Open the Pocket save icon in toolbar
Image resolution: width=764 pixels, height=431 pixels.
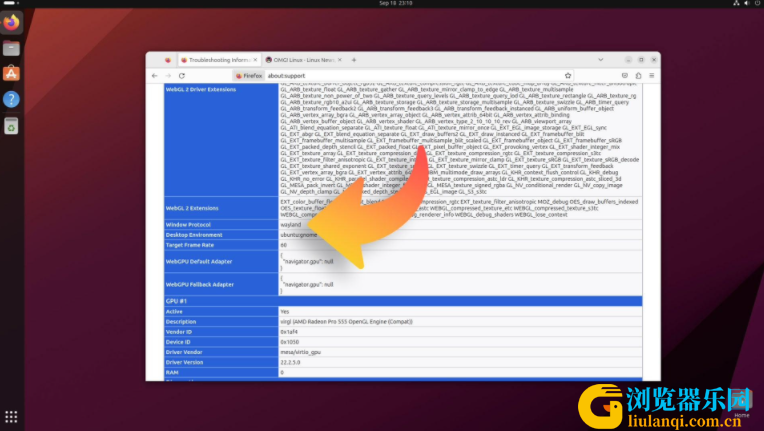tap(625, 75)
